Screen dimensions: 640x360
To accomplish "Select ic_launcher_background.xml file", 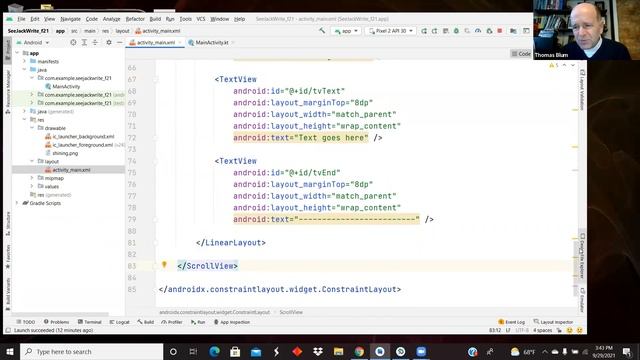I will pyautogui.click(x=80, y=136).
